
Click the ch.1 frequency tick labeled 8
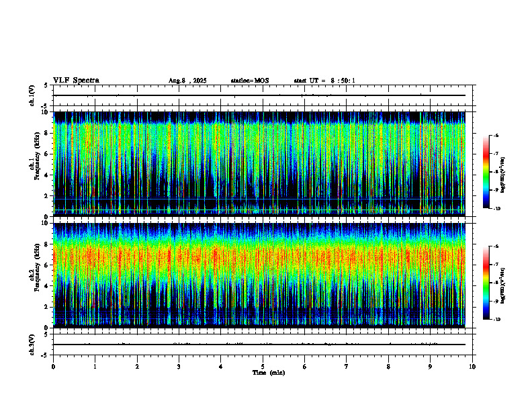(x=48, y=133)
